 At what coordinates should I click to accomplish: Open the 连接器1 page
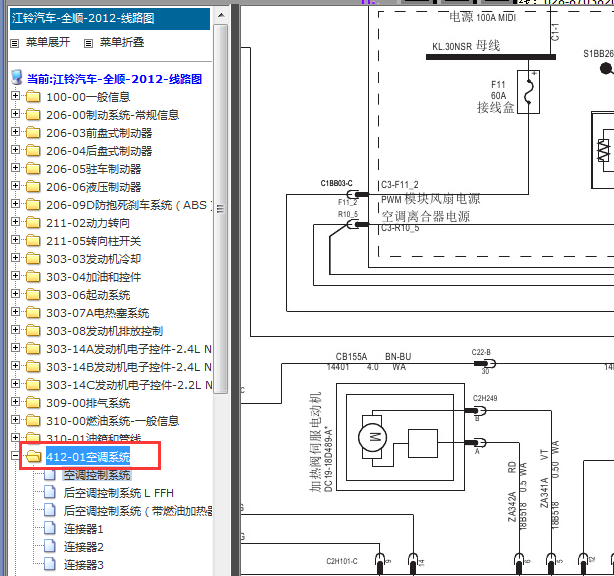coord(83,529)
